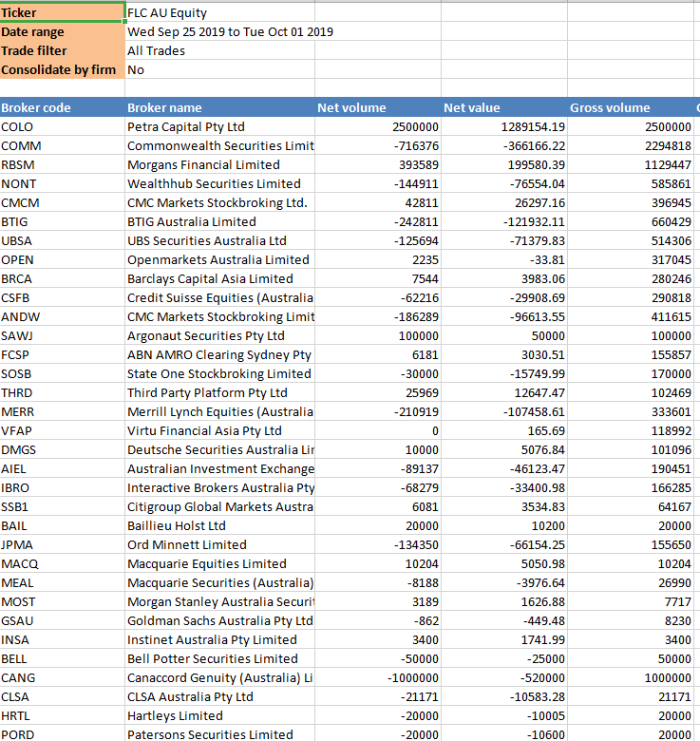Select gross volume 101096

coord(631,449)
